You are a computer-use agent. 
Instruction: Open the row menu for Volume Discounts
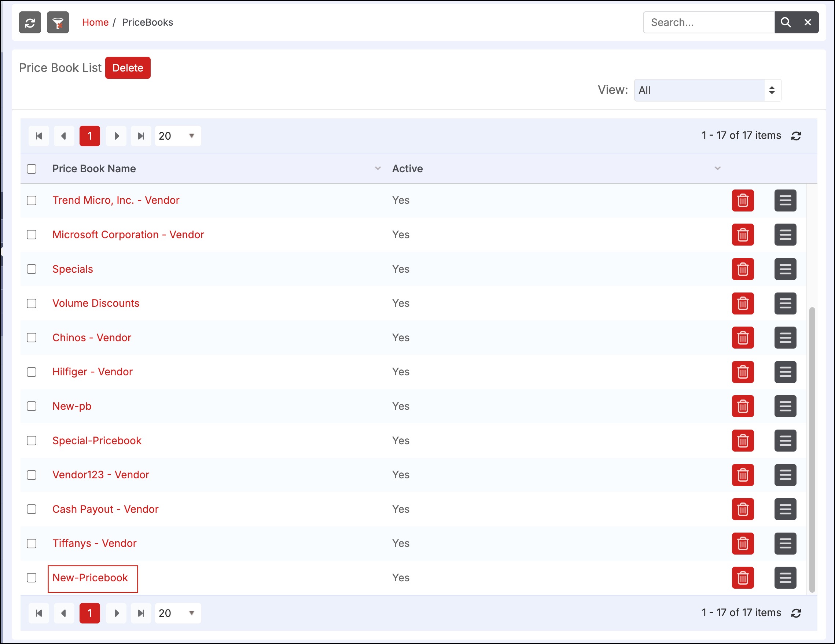tap(785, 303)
